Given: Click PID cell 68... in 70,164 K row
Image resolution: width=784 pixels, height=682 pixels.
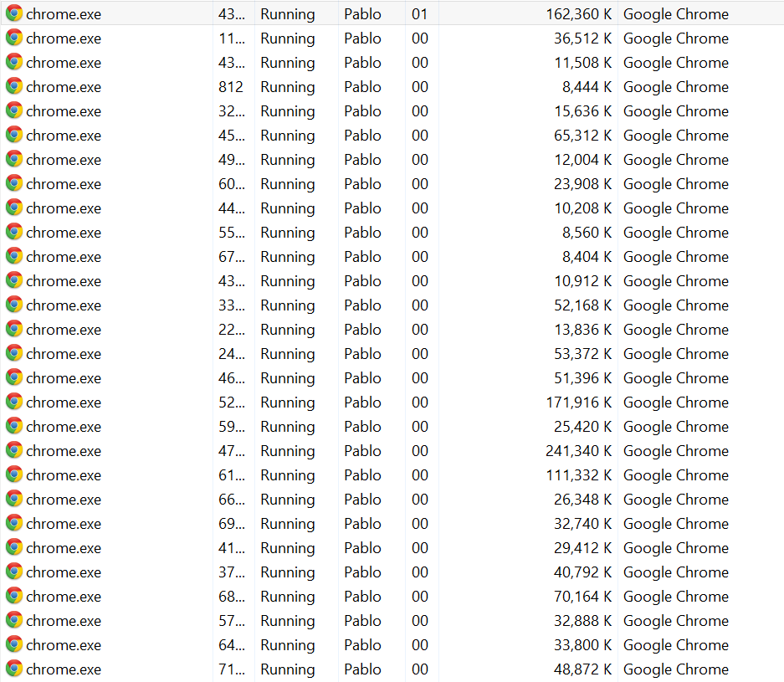Looking at the screenshot, I should click(232, 596).
